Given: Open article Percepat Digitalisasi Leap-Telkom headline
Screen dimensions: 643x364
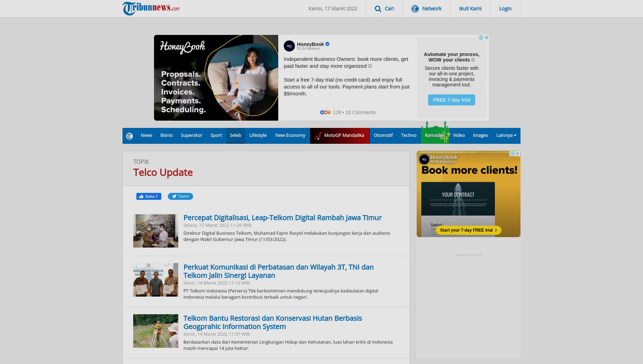Looking at the screenshot, I should click(282, 217).
